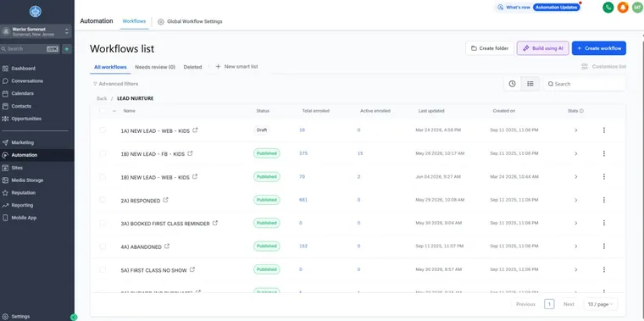Viewport: 644px width, 321px height.
Task: Open Settings at sidebar bottom
Action: pos(16,317)
